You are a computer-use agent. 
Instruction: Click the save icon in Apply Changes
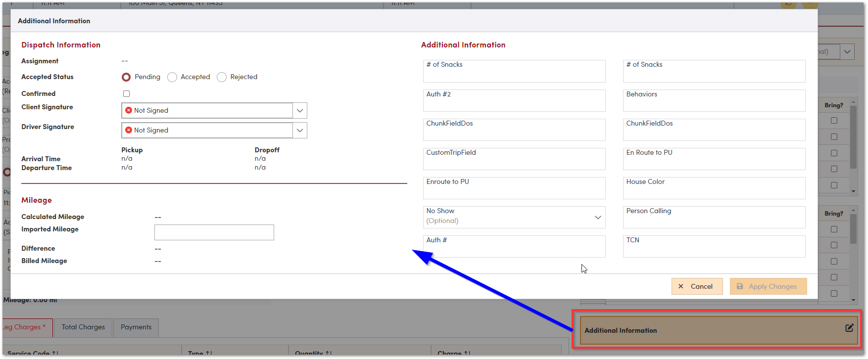740,286
